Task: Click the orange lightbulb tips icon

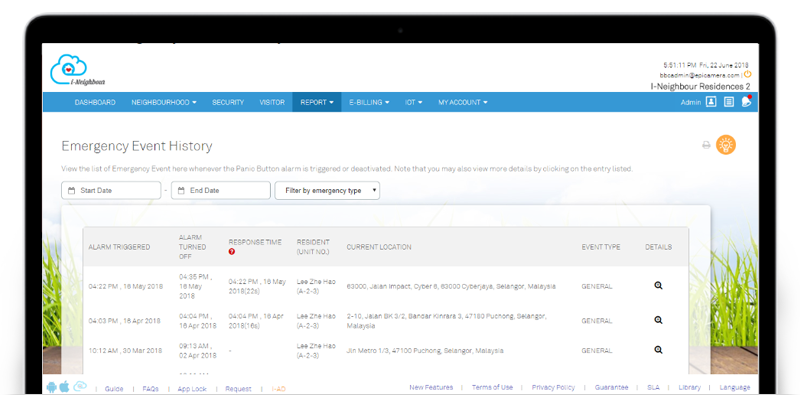Action: coord(726,145)
